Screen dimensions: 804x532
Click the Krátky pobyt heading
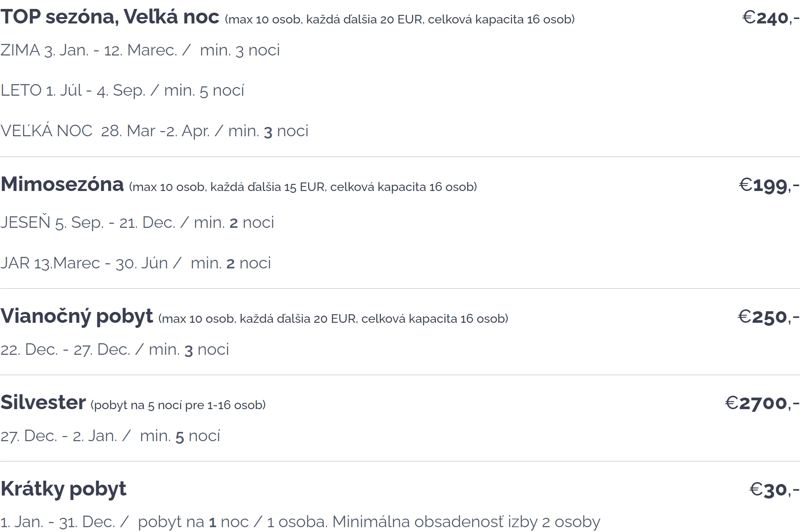[64, 489]
